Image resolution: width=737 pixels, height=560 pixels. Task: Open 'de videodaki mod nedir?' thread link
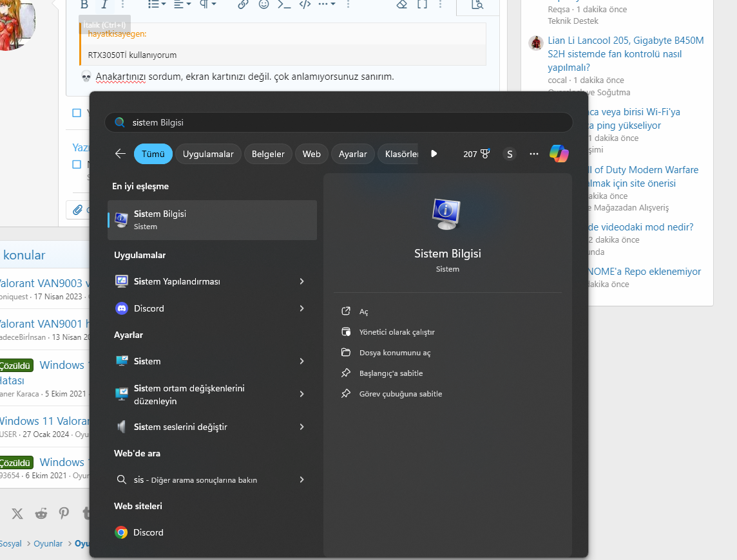pos(640,227)
